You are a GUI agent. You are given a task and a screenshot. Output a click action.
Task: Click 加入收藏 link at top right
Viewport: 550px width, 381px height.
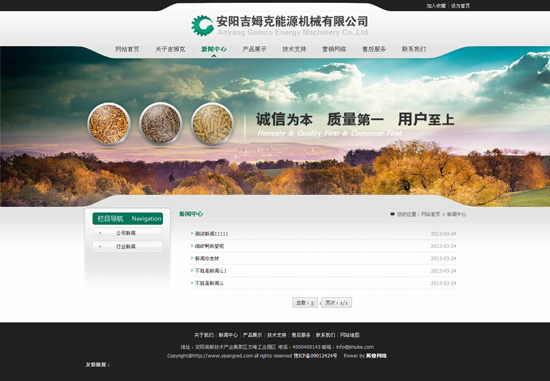[x=436, y=6]
